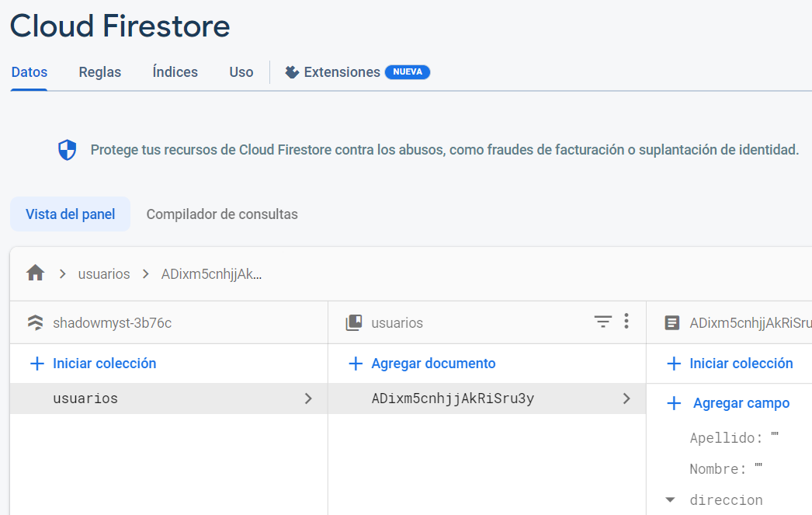Click the usuarios collection header title
The image size is (812, 515).
pos(397,323)
